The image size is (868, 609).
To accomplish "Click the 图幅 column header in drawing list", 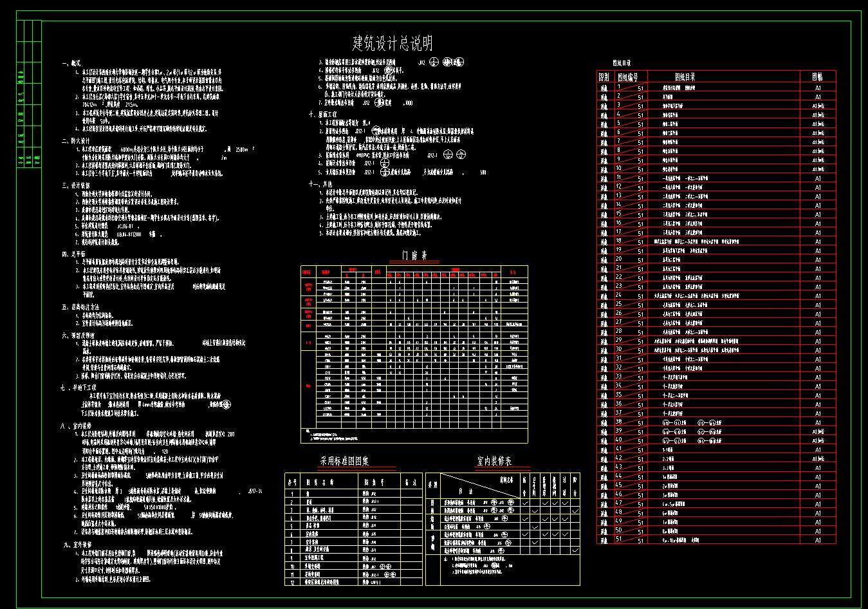I will [818, 77].
